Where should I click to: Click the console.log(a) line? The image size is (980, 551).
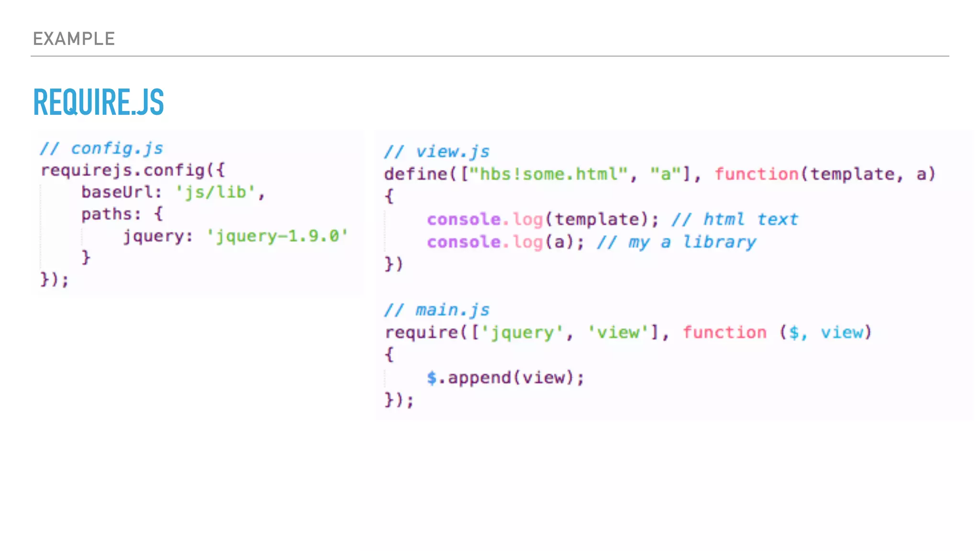click(x=591, y=242)
